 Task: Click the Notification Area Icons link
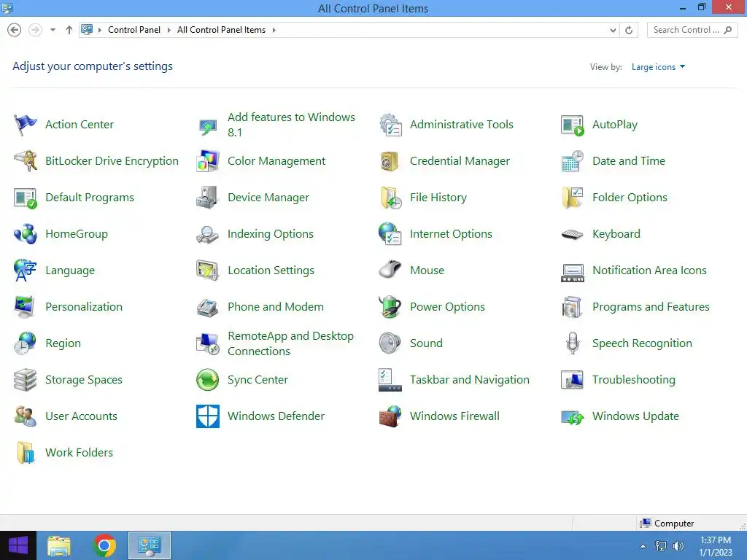tap(649, 270)
